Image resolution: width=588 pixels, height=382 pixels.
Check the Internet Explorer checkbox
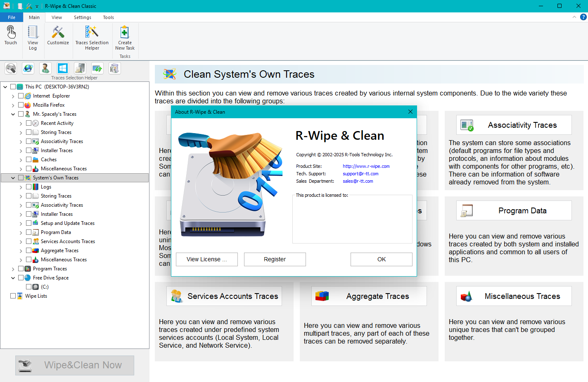point(21,96)
